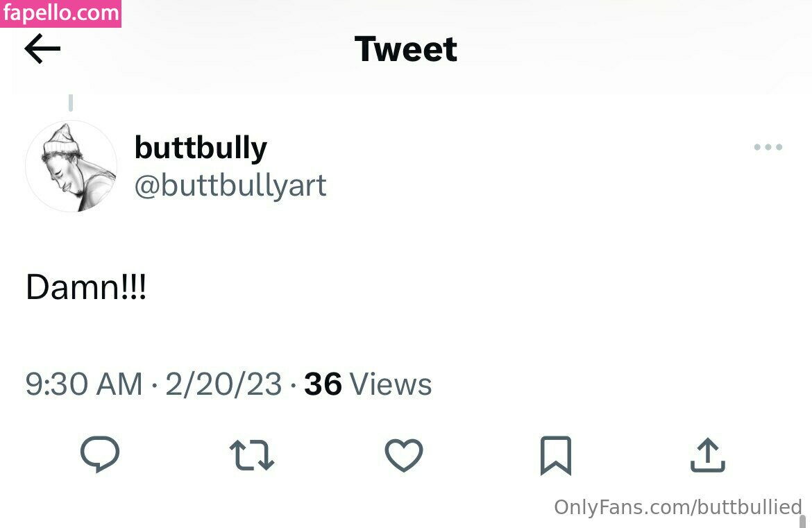812x528 pixels.
Task: Open the three-dot more options menu
Action: pyautogui.click(x=768, y=147)
